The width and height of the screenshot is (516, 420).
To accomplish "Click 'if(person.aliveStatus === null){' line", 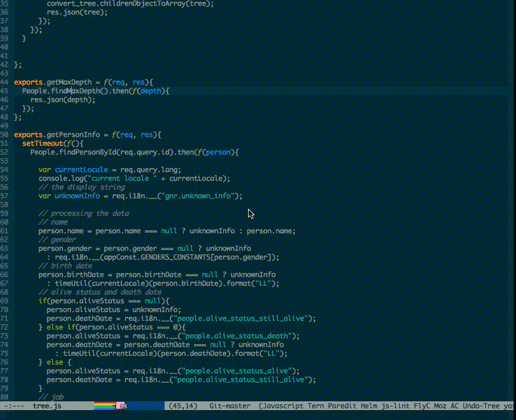I will 104,301.
